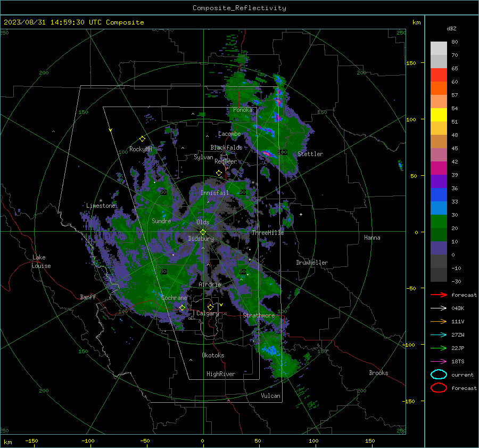Viewport: 479px width, 448px height.
Task: Click the dusty pink 42–45 dBZ swatch
Action: 439,154
